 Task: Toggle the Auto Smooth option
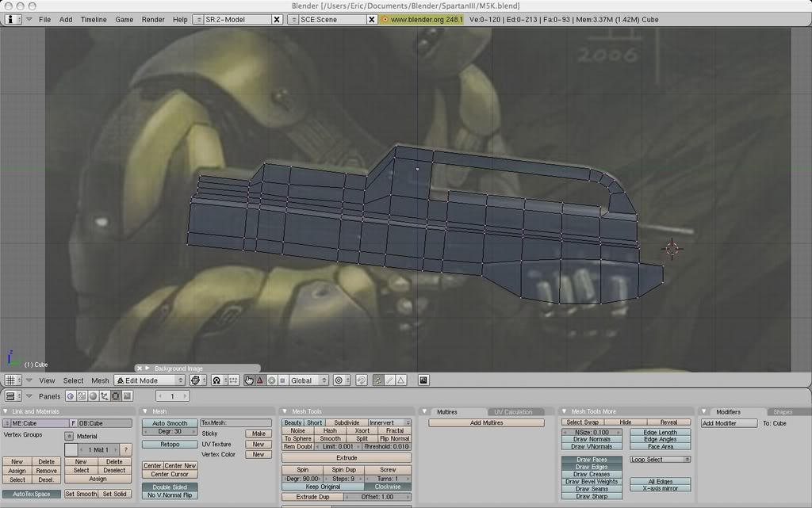170,423
